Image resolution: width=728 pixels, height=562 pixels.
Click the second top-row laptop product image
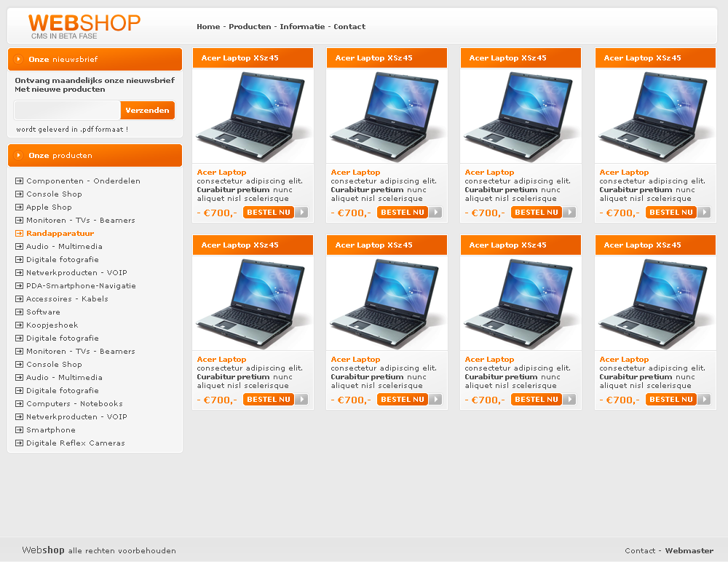point(387,116)
